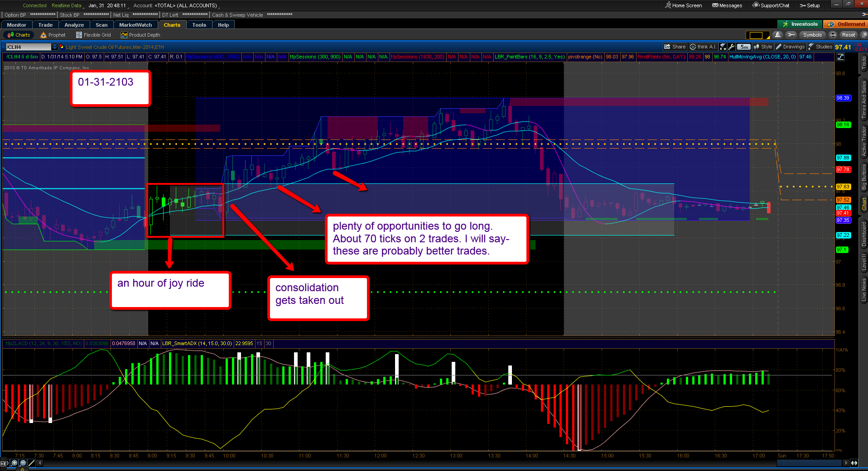Click the Light Sweet Crude Oil Futures description

(x=115, y=47)
